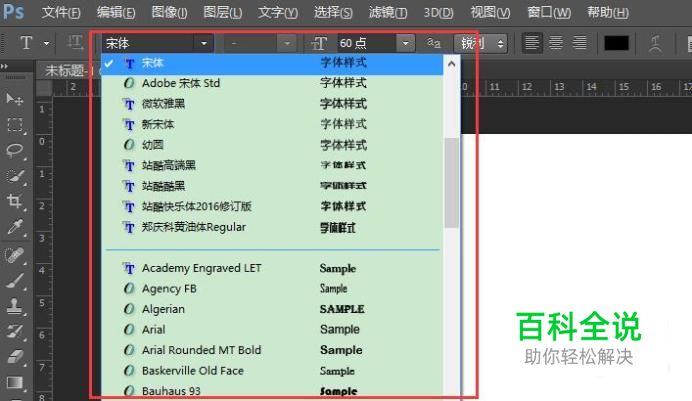The width and height of the screenshot is (692, 401).
Task: Select the Quick Selection tool
Action: coord(15,176)
